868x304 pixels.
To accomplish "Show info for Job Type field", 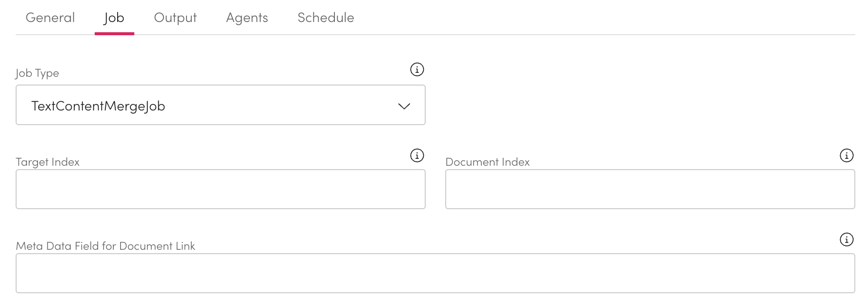I will pos(416,69).
